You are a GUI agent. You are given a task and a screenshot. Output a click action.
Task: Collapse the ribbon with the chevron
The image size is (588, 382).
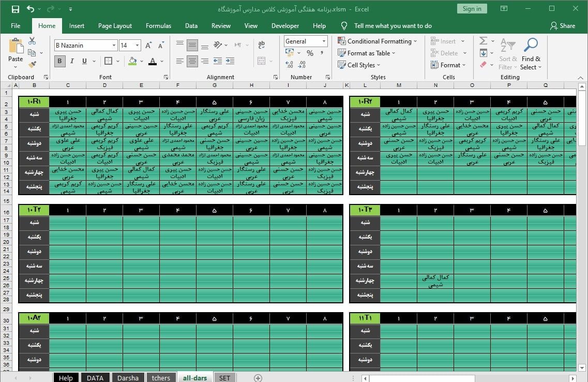tap(580, 77)
